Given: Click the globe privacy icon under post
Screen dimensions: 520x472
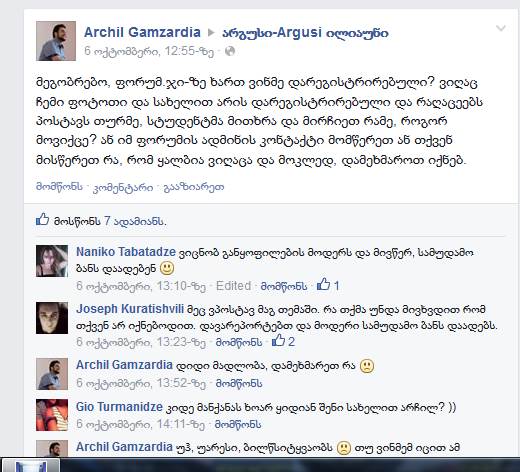Looking at the screenshot, I should (x=230, y=51).
